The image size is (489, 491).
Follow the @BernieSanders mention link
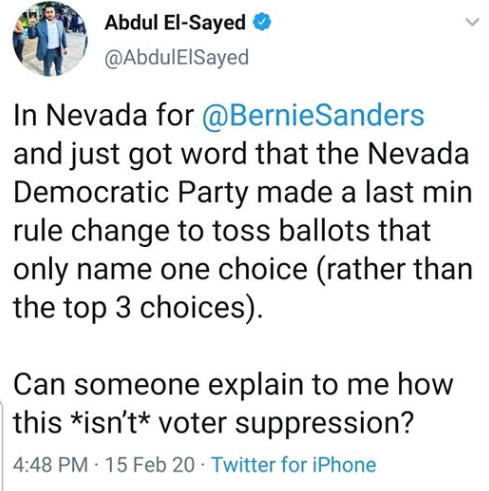click(313, 115)
